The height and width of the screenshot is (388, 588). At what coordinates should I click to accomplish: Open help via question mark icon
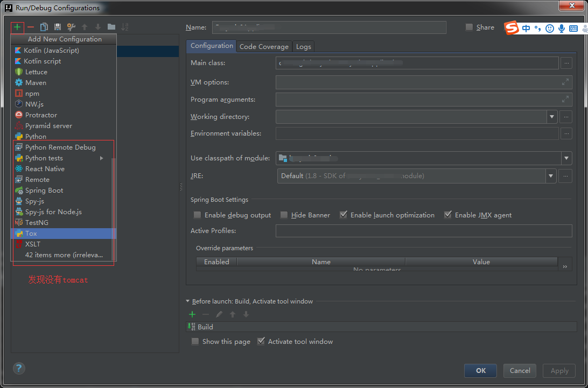coord(18,368)
